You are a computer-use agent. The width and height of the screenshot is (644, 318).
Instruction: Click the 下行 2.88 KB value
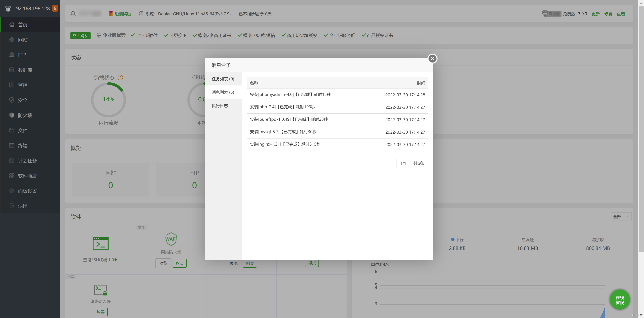point(457,248)
